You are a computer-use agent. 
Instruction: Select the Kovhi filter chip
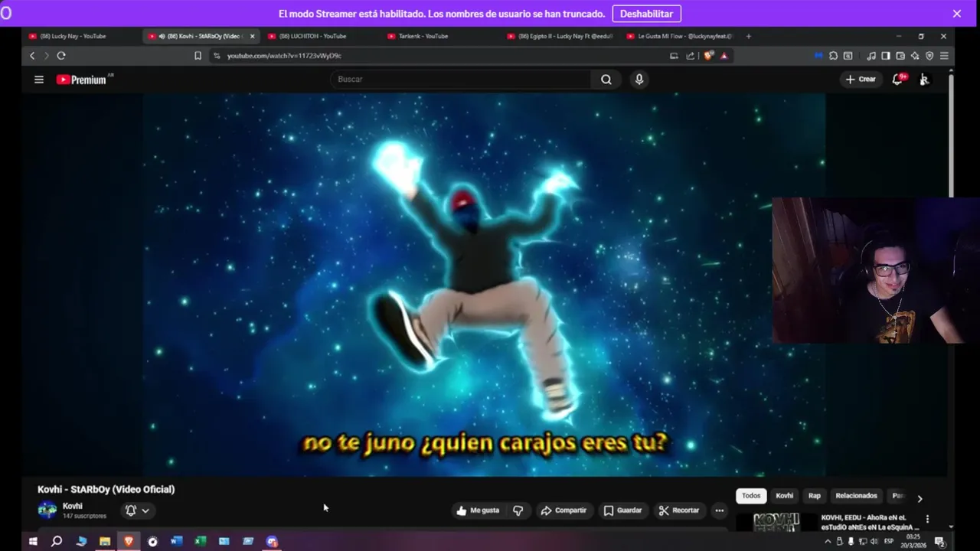(784, 496)
